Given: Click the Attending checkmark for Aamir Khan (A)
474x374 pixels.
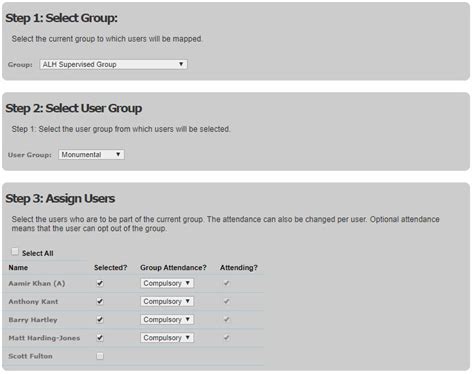Looking at the screenshot, I should click(x=226, y=283).
